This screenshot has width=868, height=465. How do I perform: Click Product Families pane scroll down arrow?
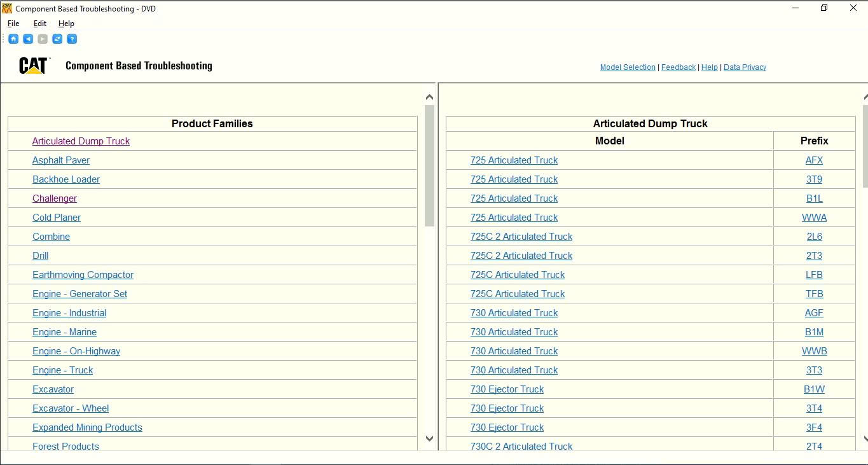(x=429, y=438)
